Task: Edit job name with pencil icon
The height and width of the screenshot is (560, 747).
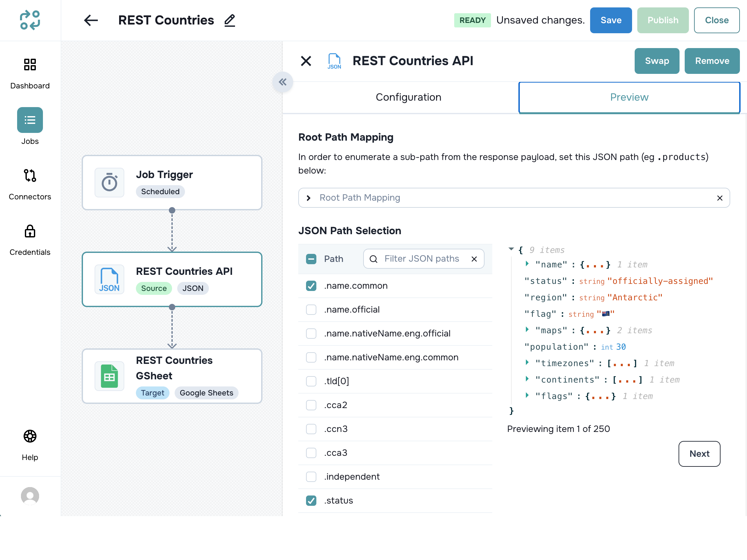Action: coord(230,20)
